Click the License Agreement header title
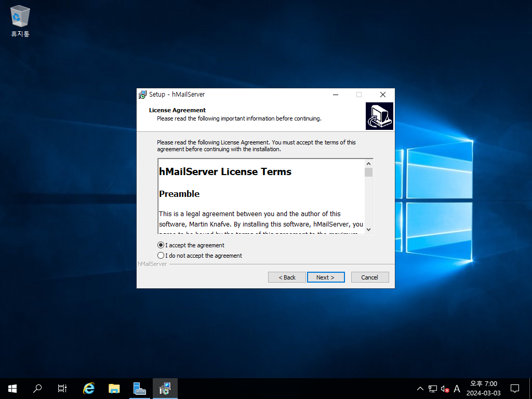The width and height of the screenshot is (532, 399). [x=177, y=110]
